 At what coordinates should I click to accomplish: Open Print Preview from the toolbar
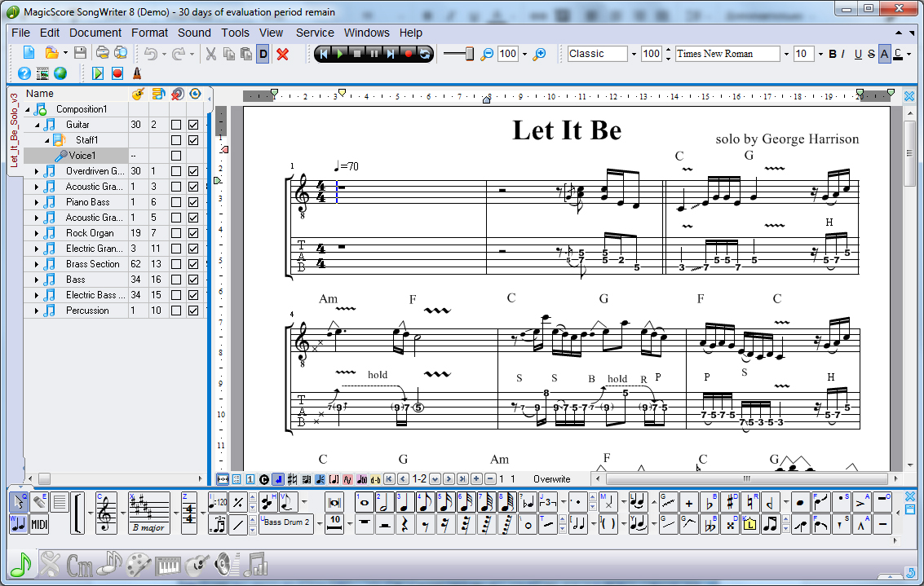pyautogui.click(x=121, y=54)
